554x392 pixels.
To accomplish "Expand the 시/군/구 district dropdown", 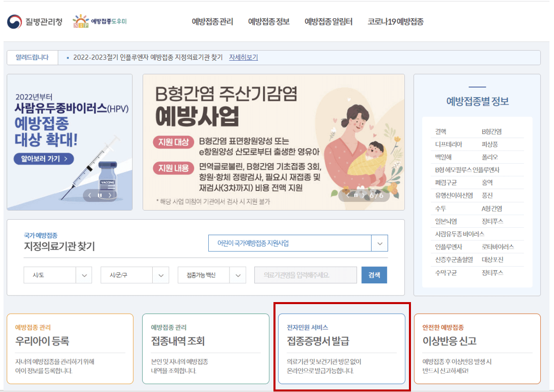I will 134,275.
